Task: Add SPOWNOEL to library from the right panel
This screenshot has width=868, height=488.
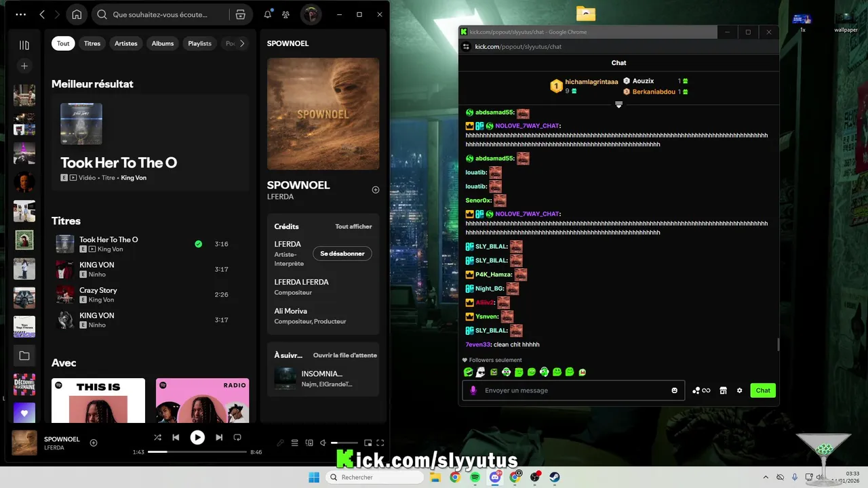Action: 376,190
